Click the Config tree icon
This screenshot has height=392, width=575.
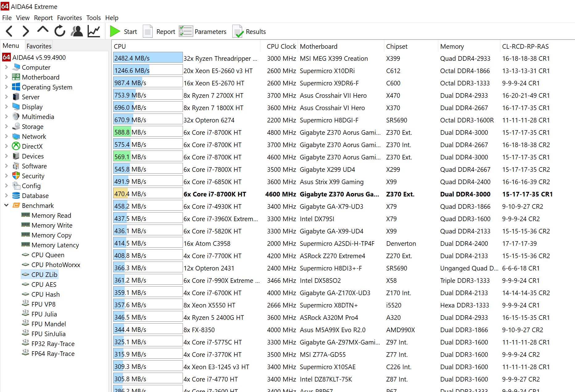(x=16, y=186)
